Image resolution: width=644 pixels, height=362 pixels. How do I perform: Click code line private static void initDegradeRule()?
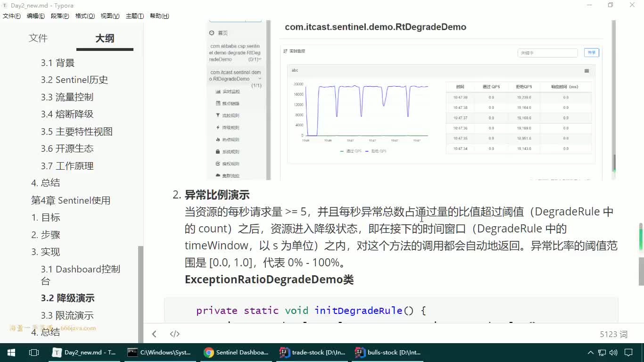311,311
